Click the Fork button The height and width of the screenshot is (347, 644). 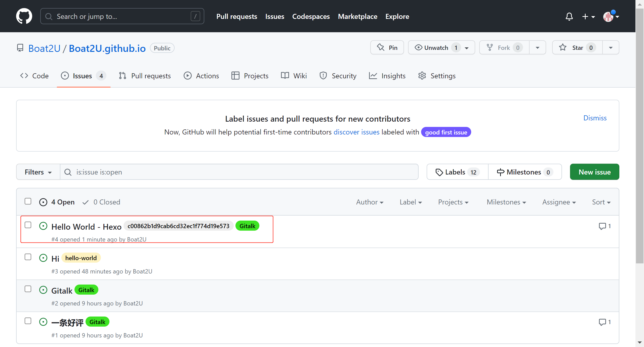pos(504,48)
